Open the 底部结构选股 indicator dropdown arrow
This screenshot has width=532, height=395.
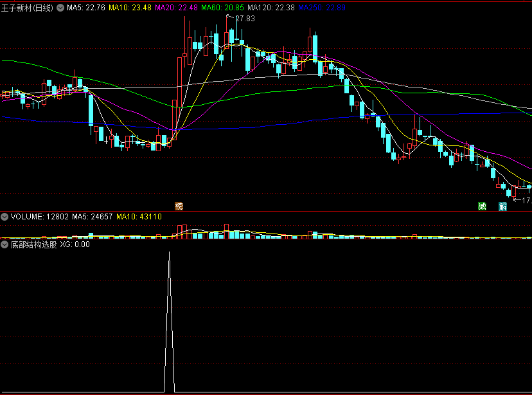tap(4, 244)
